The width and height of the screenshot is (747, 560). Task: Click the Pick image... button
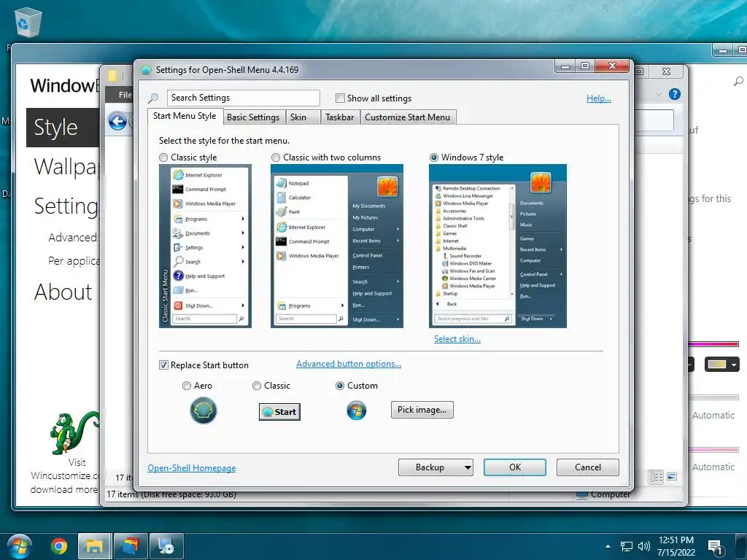(x=422, y=410)
